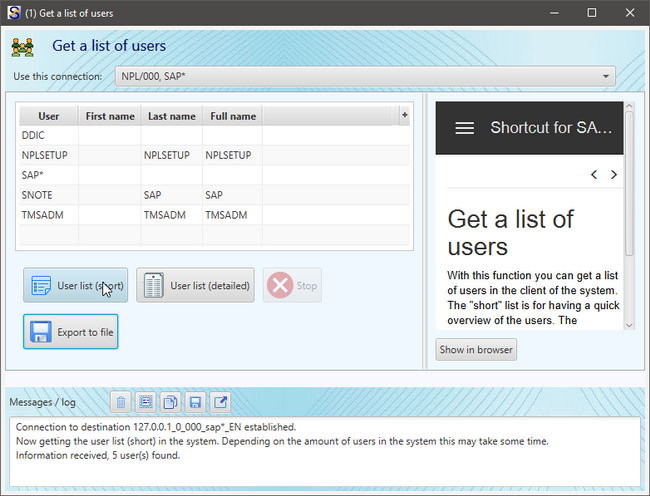This screenshot has width=650, height=496.
Task: Open the hamburger menu in the help panel
Action: coord(464,128)
